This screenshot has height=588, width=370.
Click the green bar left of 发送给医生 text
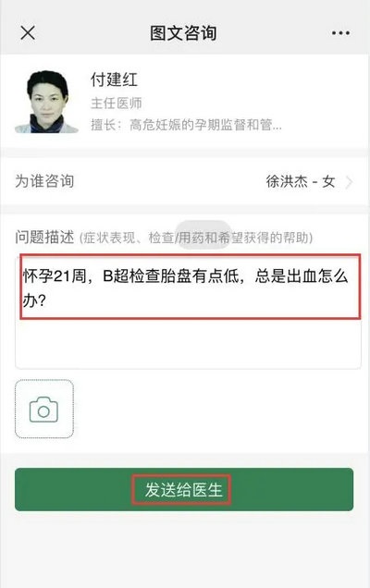[x=73, y=489]
